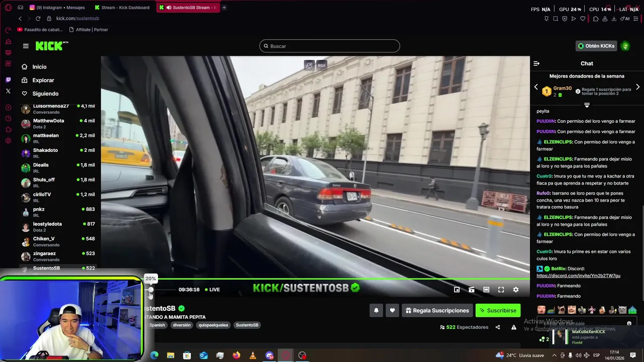This screenshot has width=644, height=362.
Task: Open the green profile avatar menu
Action: pos(625,46)
